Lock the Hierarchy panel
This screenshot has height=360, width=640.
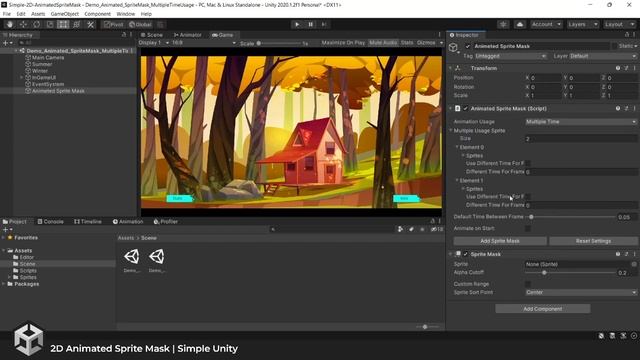pos(124,35)
